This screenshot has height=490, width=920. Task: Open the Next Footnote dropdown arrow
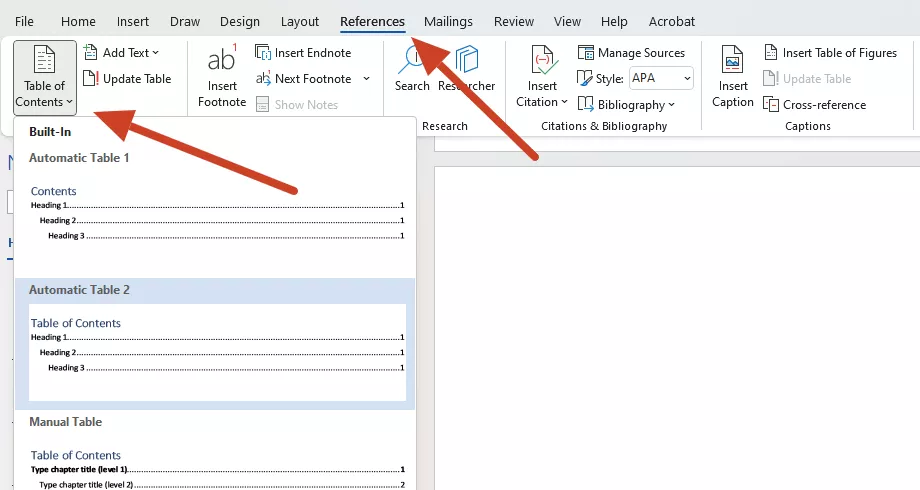coord(366,79)
